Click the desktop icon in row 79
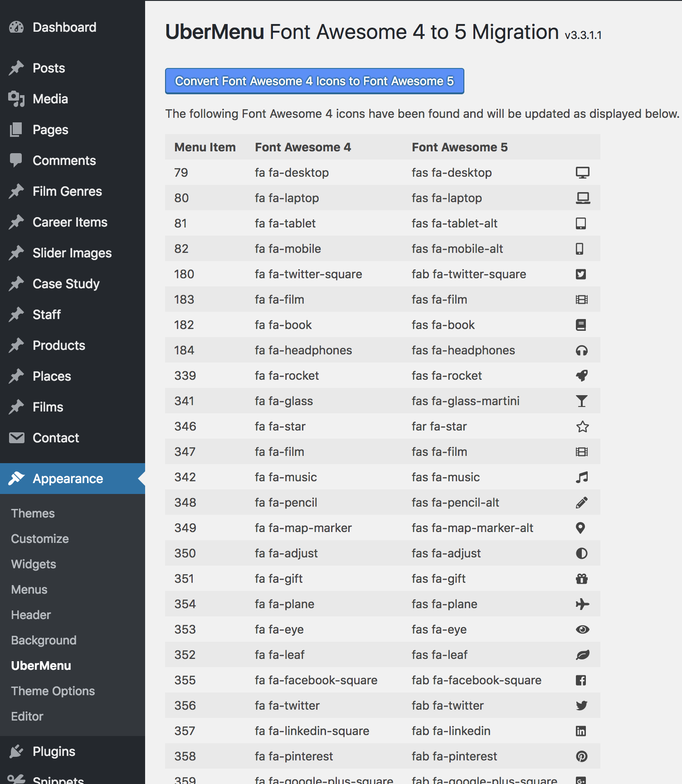Screen dimensions: 682x784 point(582,173)
